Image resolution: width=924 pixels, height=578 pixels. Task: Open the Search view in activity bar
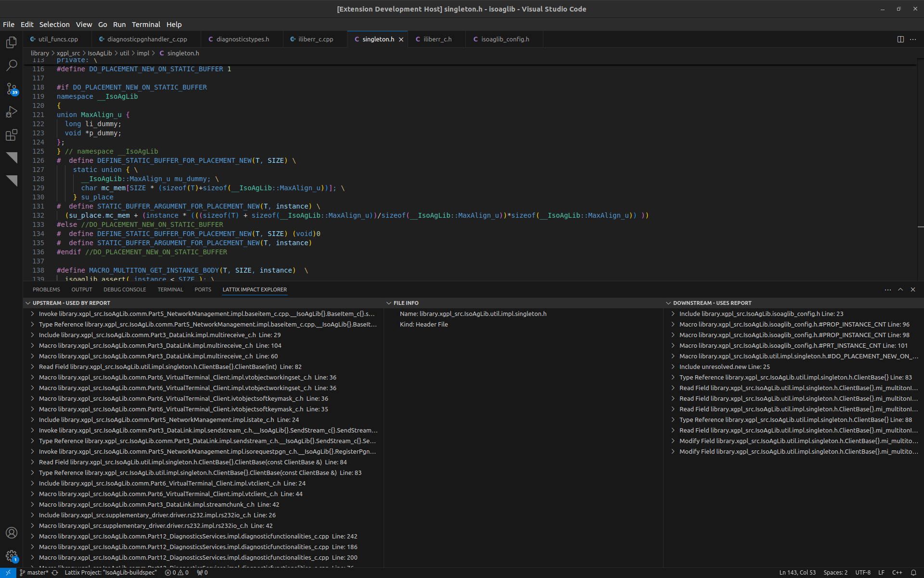(12, 66)
